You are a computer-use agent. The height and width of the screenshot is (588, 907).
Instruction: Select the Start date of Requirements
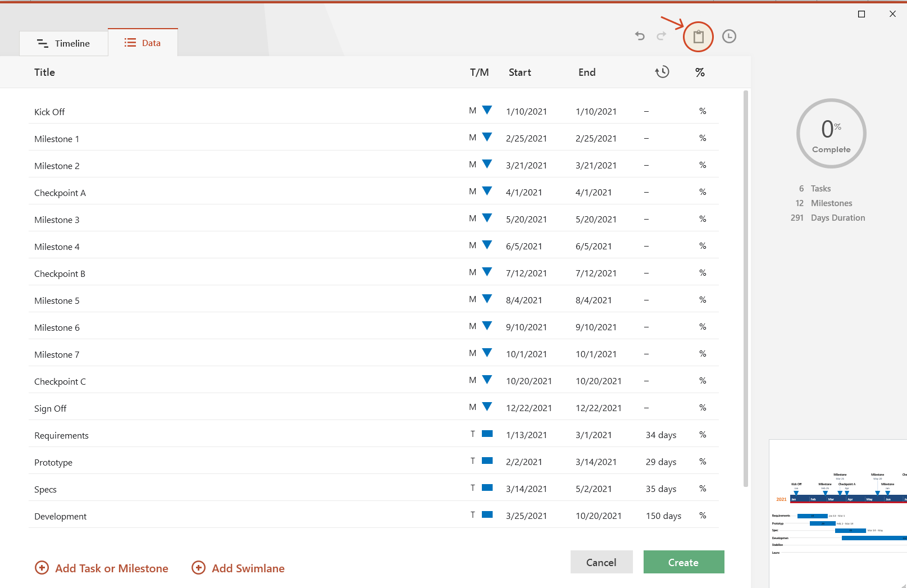(x=526, y=434)
